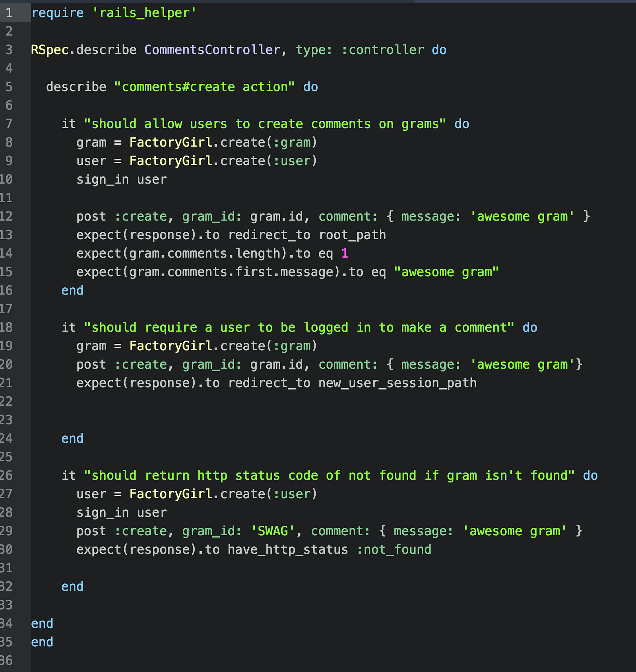Click the "comments#create action" string

205,87
